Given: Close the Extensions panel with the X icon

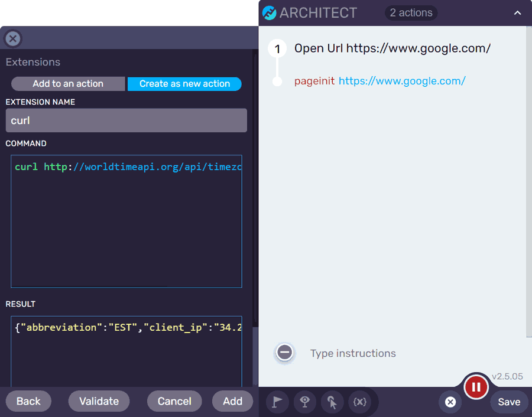Looking at the screenshot, I should [13, 38].
